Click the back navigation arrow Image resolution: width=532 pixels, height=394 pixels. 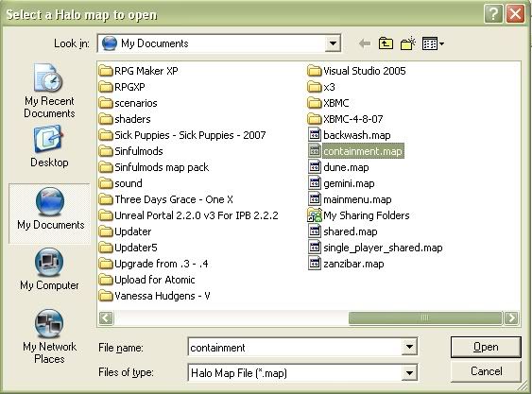click(365, 43)
